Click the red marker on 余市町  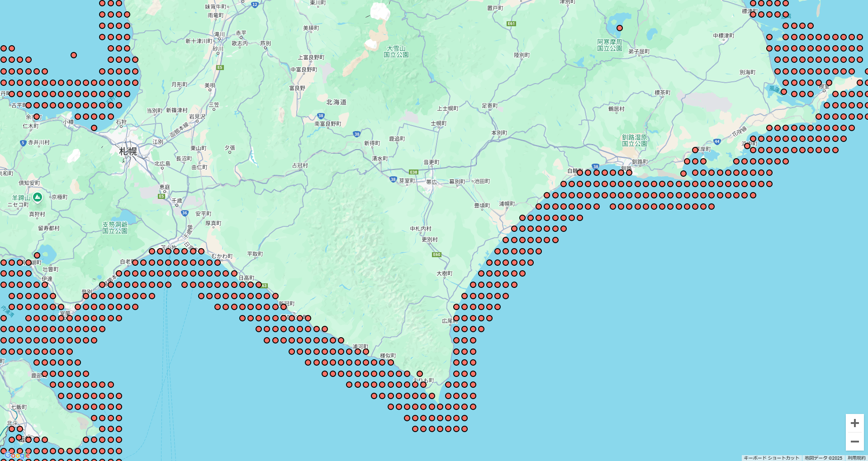[x=37, y=117]
